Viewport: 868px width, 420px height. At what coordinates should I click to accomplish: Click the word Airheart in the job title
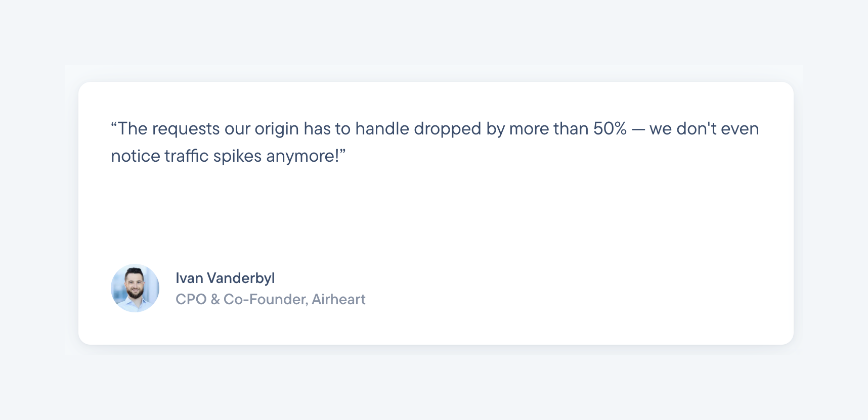pyautogui.click(x=338, y=299)
